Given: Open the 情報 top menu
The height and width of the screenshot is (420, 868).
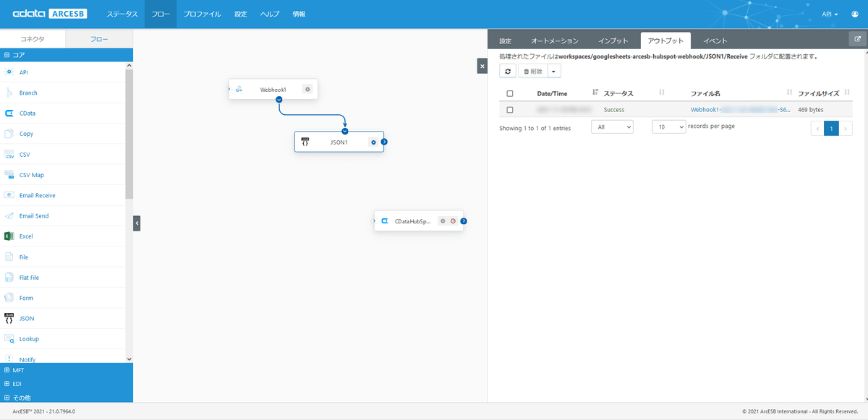Looking at the screenshot, I should pos(299,14).
